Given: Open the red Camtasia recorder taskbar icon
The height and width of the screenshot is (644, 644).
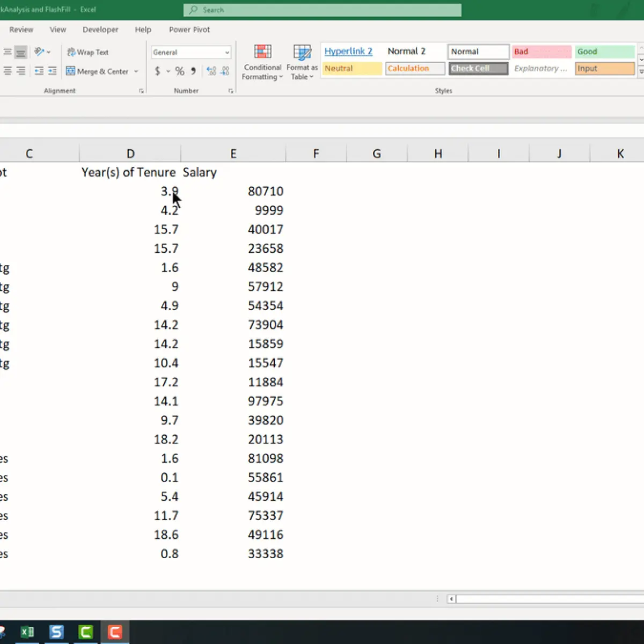Looking at the screenshot, I should click(x=115, y=632).
